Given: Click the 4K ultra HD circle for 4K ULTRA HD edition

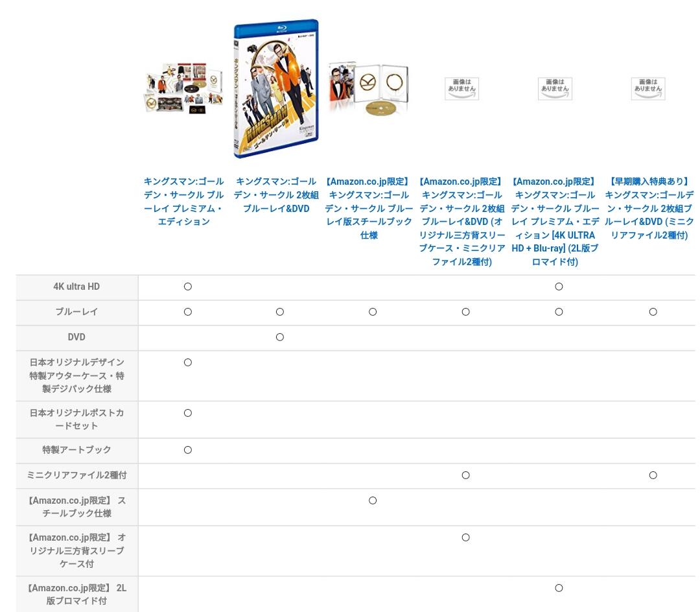Looking at the screenshot, I should click(559, 287).
